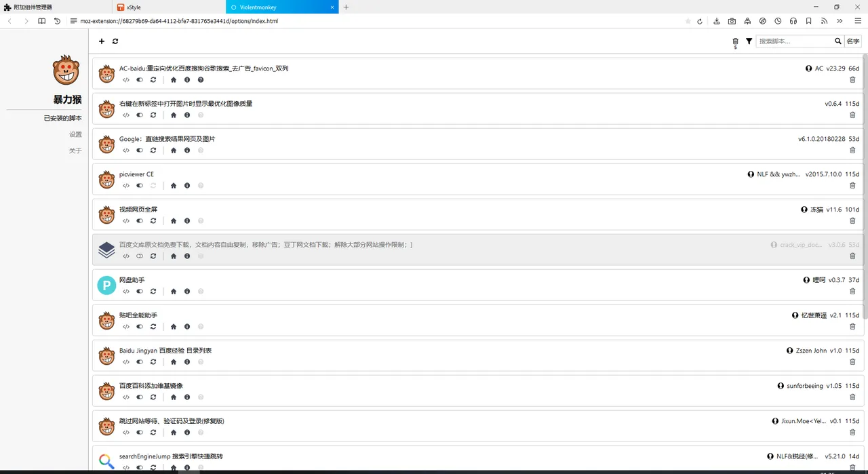Edit code of picviewer CE script

point(126,186)
